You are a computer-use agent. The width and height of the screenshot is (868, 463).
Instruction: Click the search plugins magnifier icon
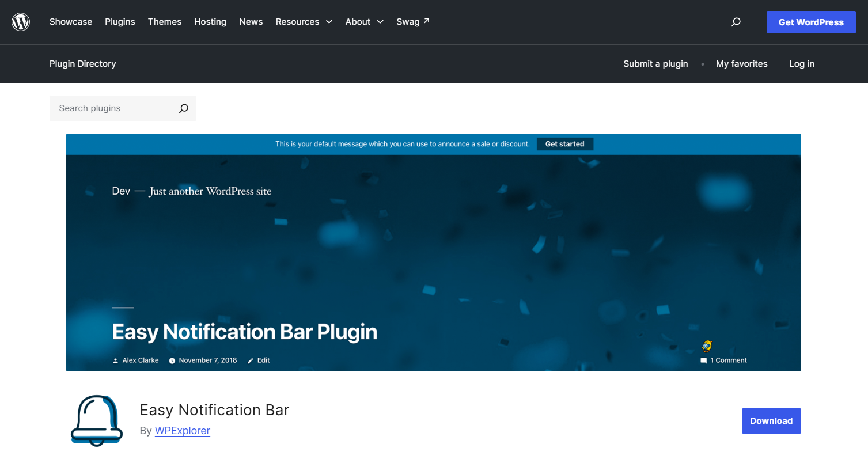[x=184, y=108]
